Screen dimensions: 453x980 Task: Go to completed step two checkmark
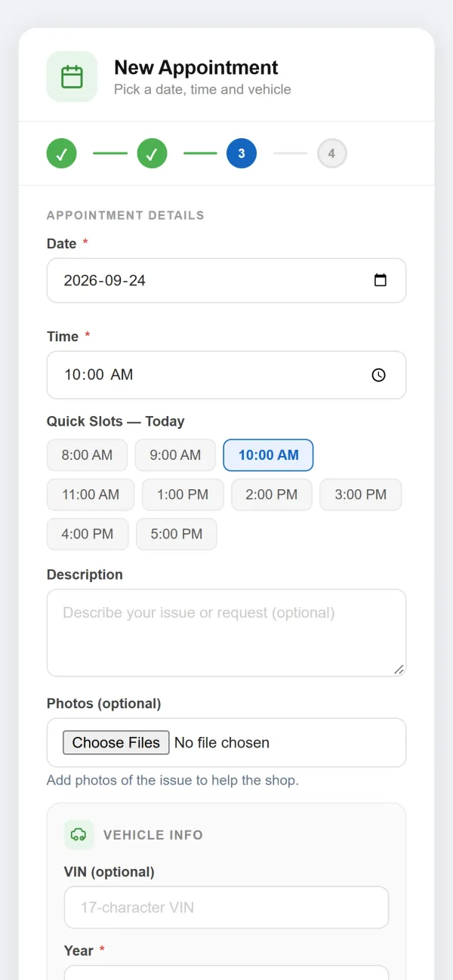[x=152, y=154]
